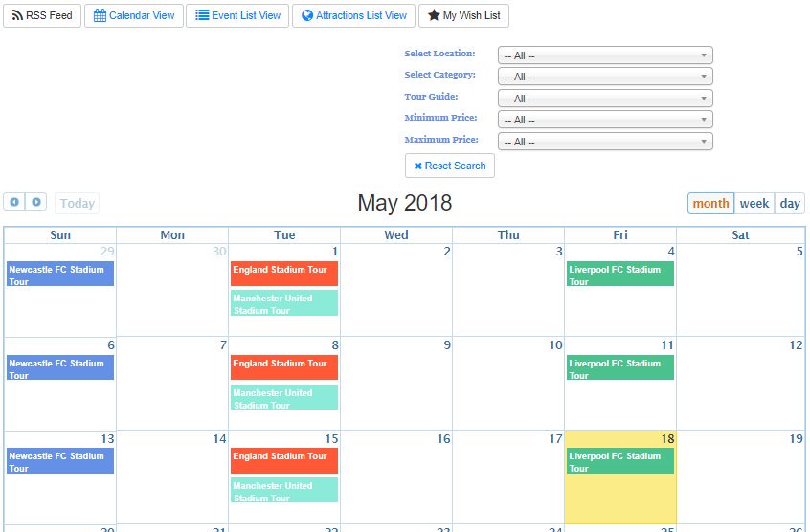Open Newcastle FC Stadium Tour on May 13
The width and height of the screenshot is (810, 532).
pyautogui.click(x=60, y=461)
